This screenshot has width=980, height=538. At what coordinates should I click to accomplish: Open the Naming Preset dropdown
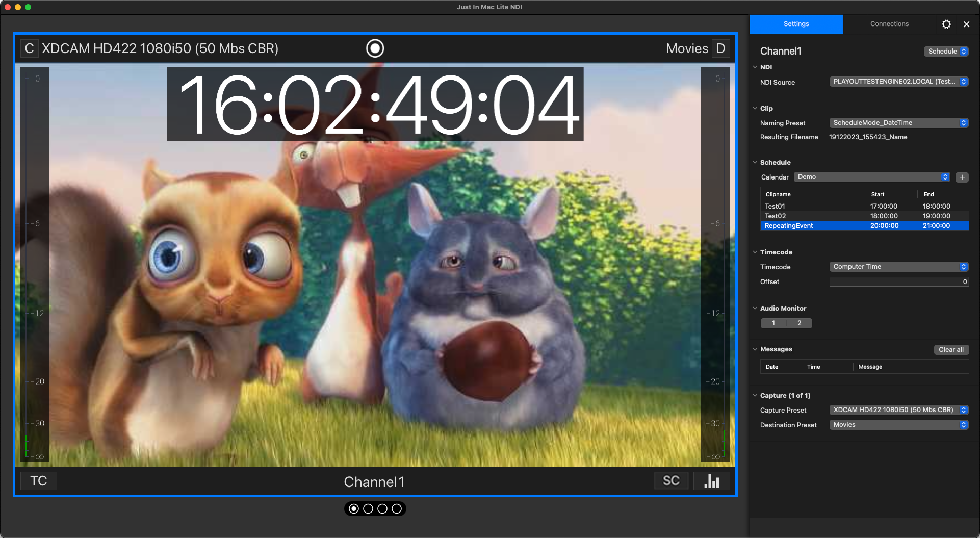tap(899, 123)
